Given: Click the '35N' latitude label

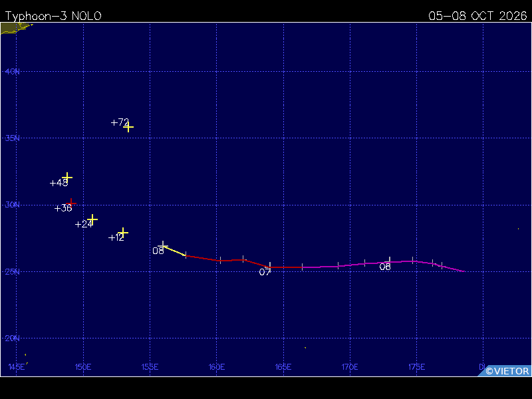Looking at the screenshot, I should pyautogui.click(x=12, y=138).
